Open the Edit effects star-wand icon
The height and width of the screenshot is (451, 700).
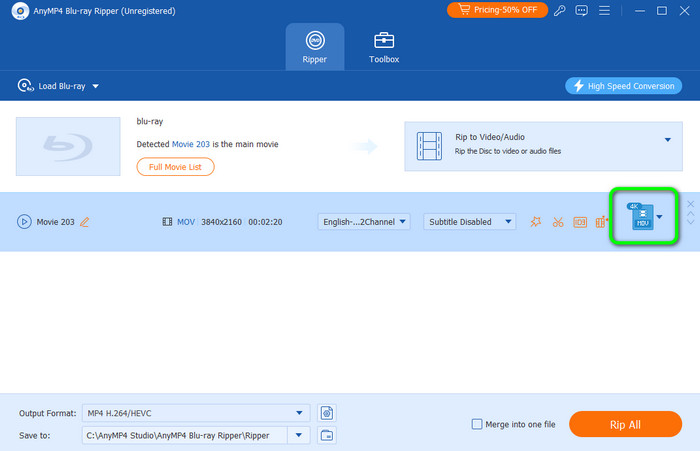536,221
